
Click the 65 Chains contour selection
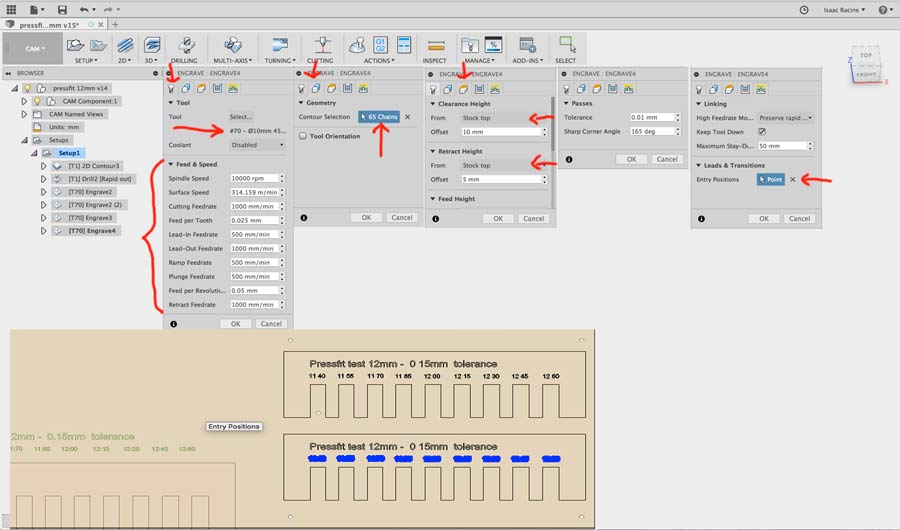[x=378, y=117]
